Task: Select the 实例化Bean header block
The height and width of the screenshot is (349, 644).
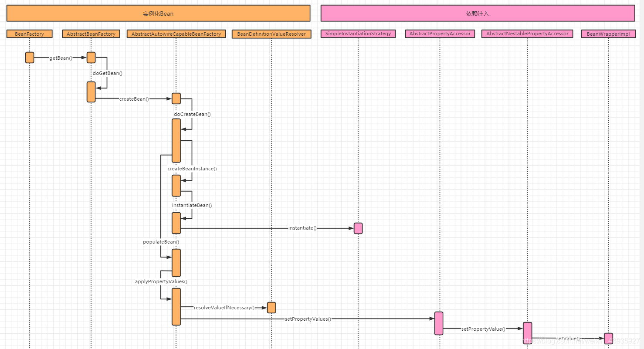Action: (x=158, y=14)
